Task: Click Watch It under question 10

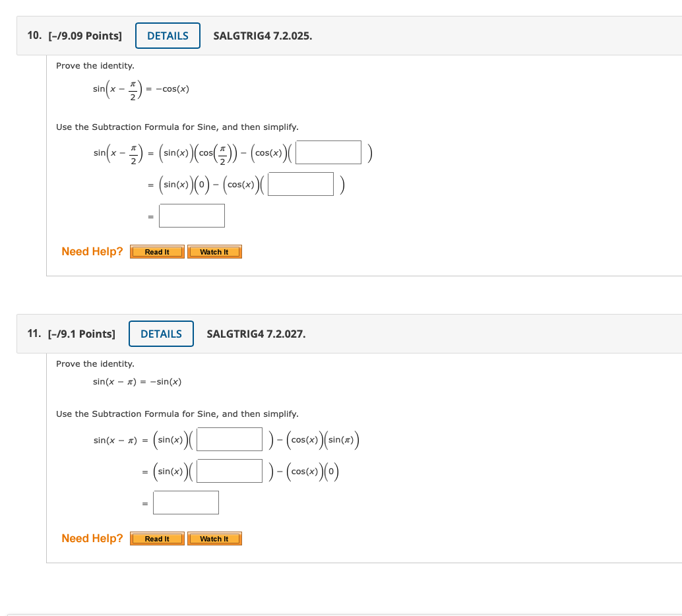Action: point(214,252)
